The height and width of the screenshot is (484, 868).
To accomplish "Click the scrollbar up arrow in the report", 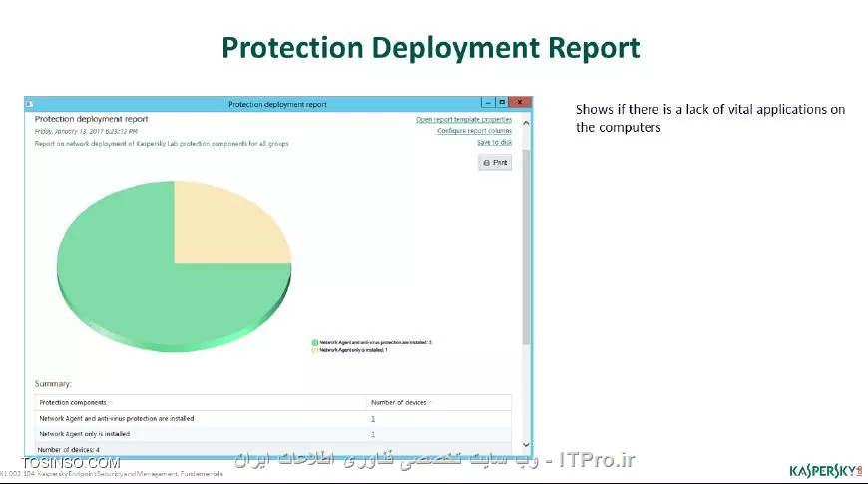I will pos(526,123).
